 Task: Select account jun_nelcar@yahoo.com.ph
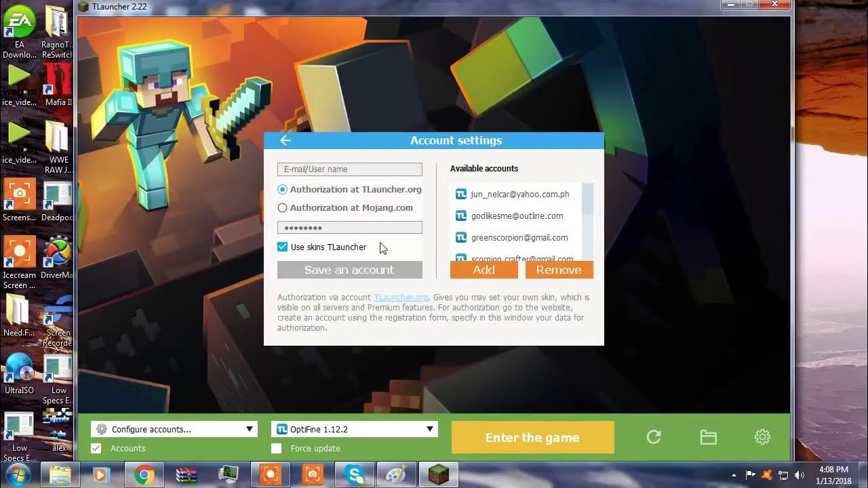(519, 195)
